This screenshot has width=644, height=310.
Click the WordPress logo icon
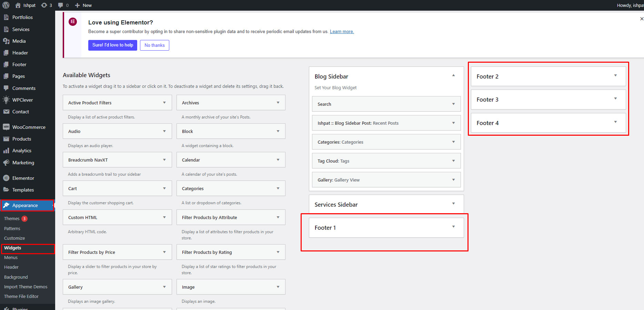coord(6,5)
